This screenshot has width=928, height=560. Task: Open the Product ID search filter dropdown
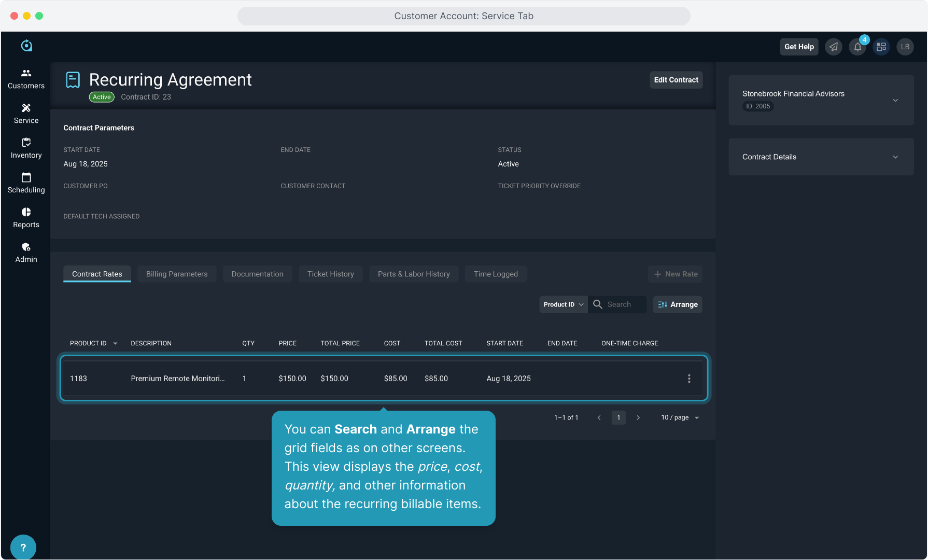(563, 304)
